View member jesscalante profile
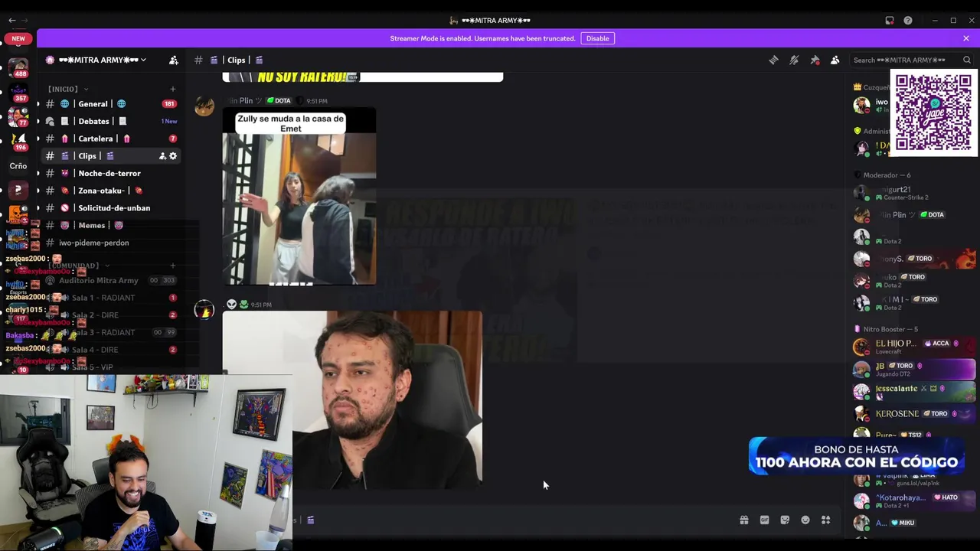The width and height of the screenshot is (980, 551). pos(913,392)
